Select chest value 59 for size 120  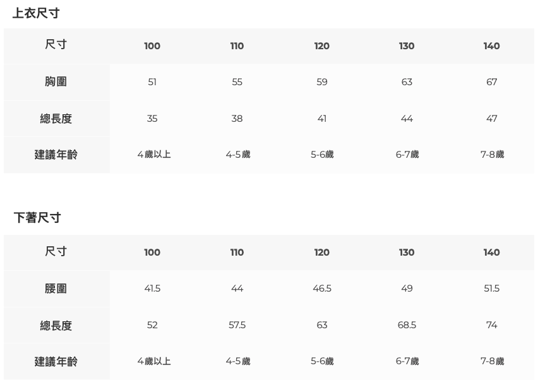[322, 82]
